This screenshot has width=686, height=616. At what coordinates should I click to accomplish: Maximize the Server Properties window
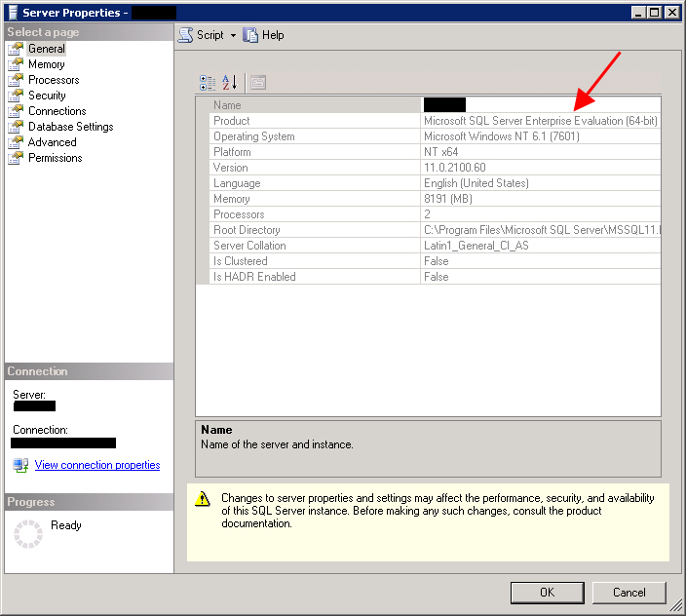655,13
